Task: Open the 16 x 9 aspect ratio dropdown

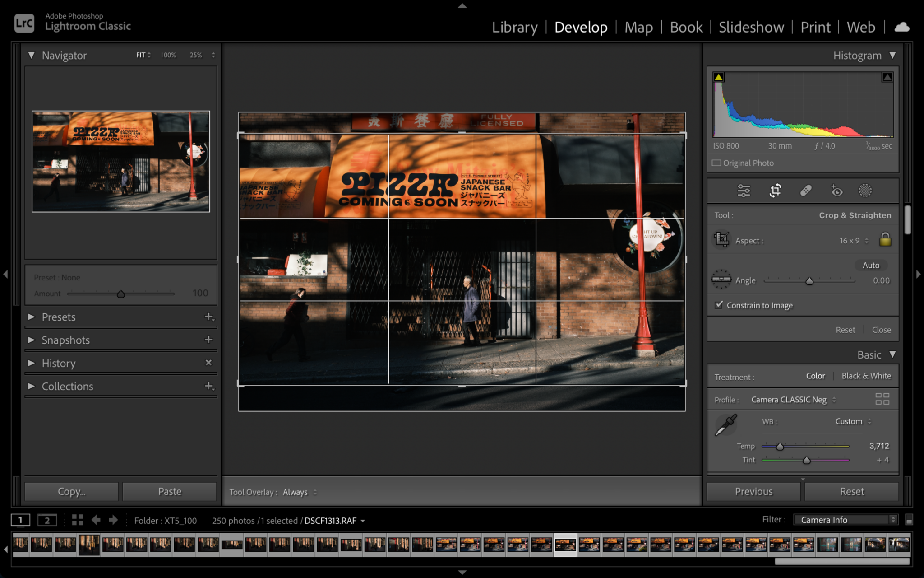Action: pos(852,240)
